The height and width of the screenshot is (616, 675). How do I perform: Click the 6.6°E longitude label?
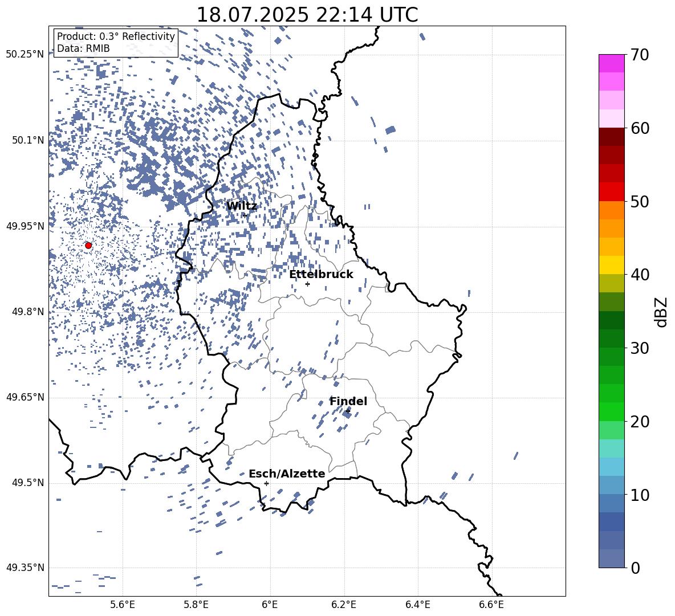click(x=491, y=605)
